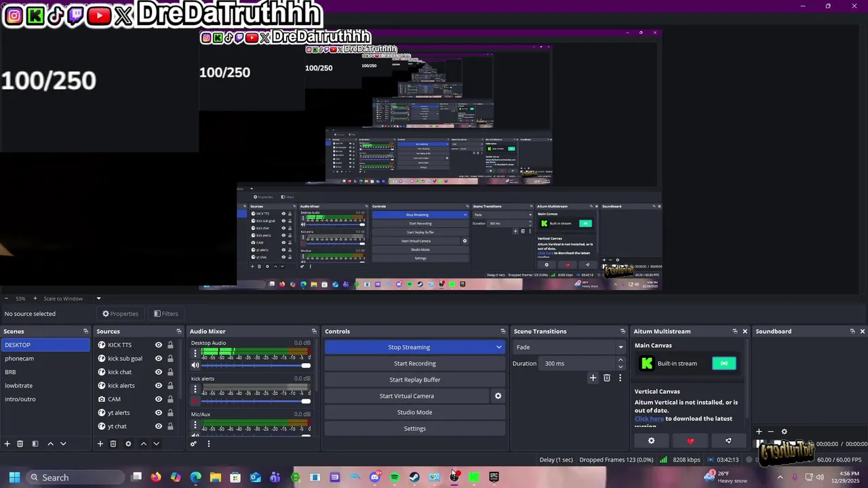Viewport: 868px width, 488px height.
Task: Remove a sound with Soundboard minus icon
Action: click(770, 432)
